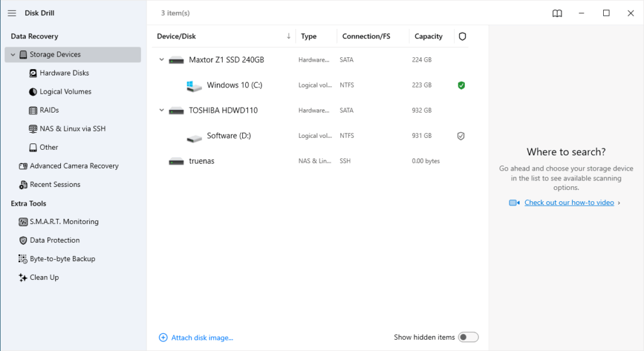Open Byte-to-byte Backup tool
The width and height of the screenshot is (644, 351).
coord(62,259)
